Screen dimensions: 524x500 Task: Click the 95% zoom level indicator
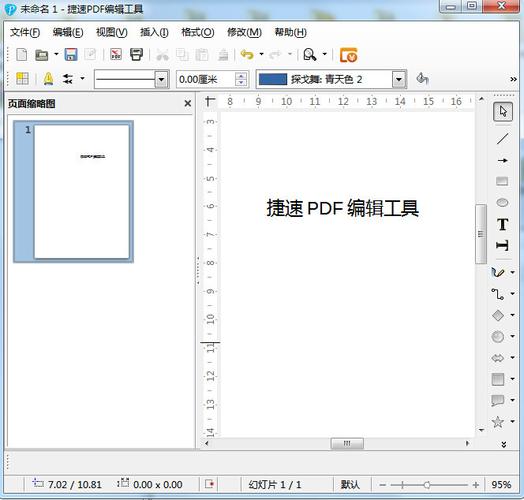pyautogui.click(x=501, y=485)
